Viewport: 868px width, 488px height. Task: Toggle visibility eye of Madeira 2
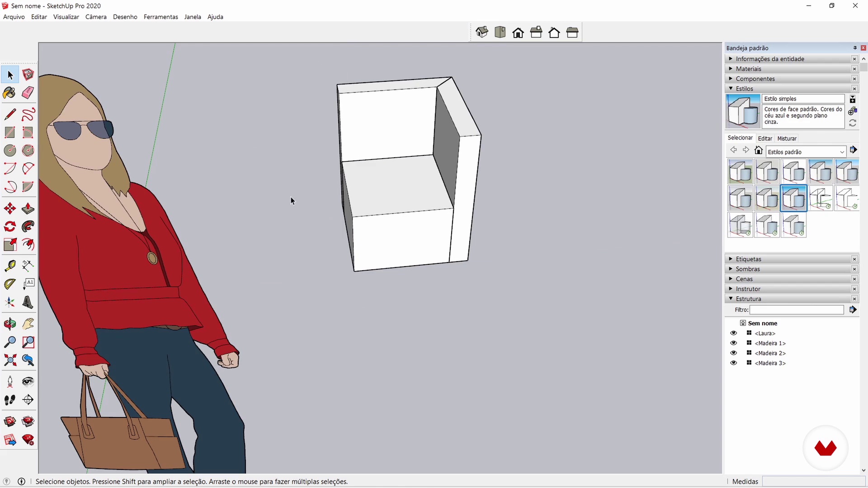pyautogui.click(x=733, y=353)
